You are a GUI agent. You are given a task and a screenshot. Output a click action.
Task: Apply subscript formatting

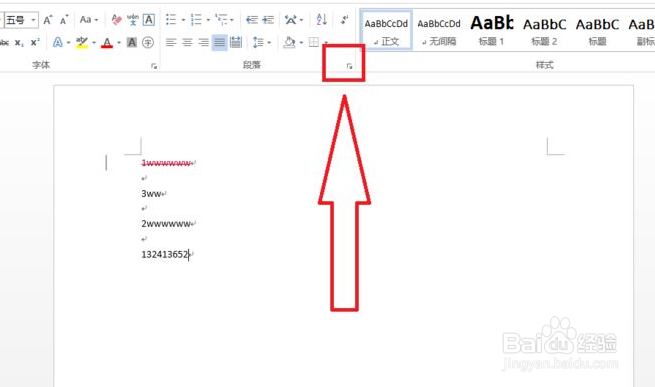(x=19, y=43)
